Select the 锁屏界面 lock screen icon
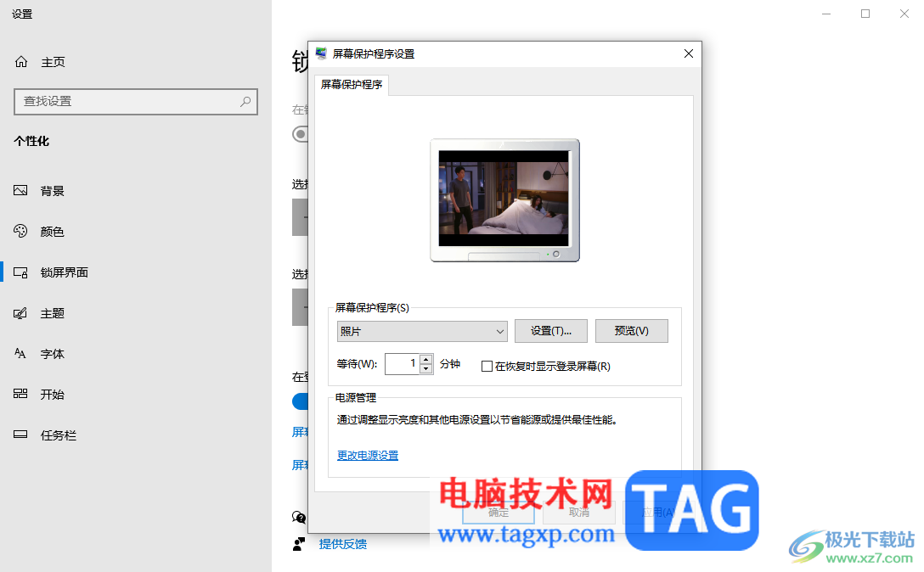924x572 pixels. click(20, 272)
